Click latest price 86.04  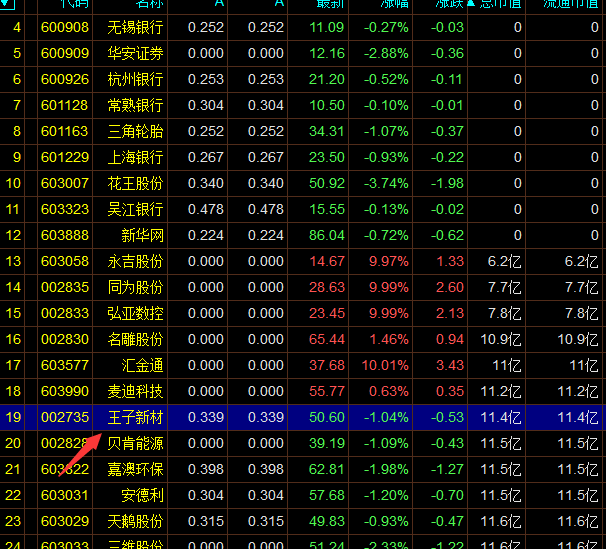327,235
